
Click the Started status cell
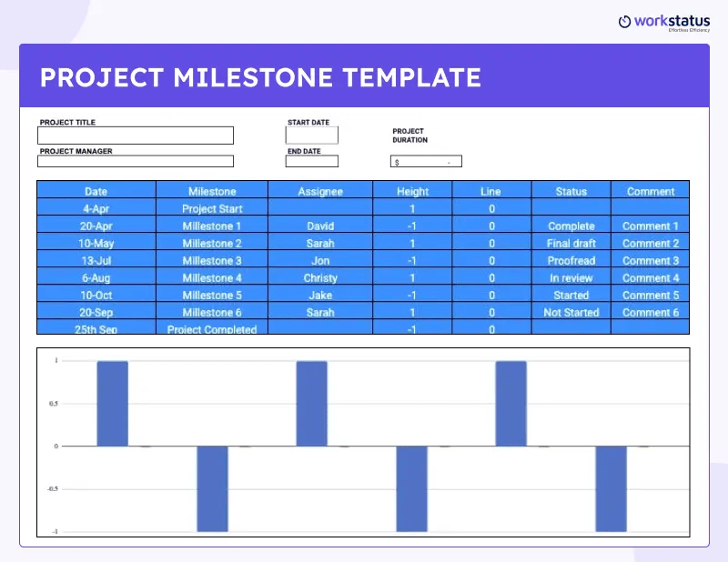571,295
